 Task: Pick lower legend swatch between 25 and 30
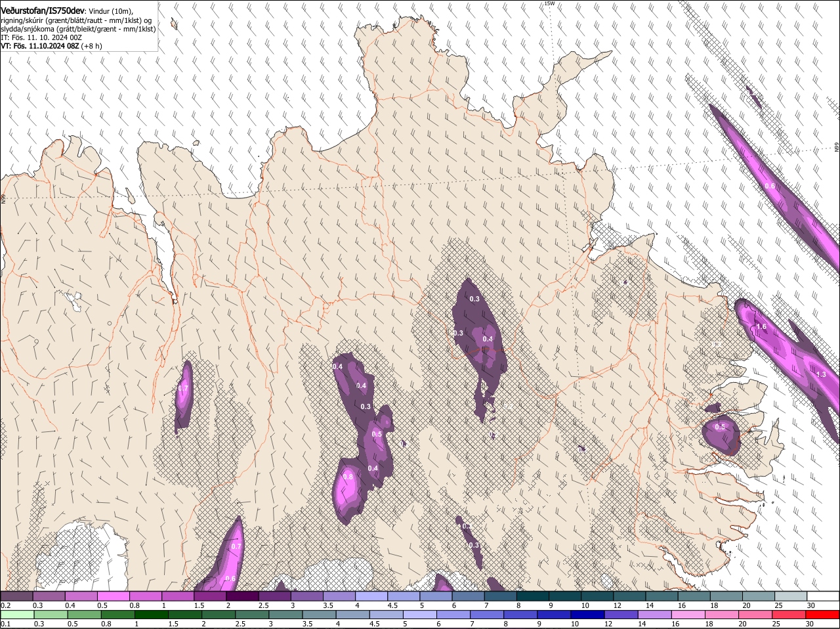790,615
